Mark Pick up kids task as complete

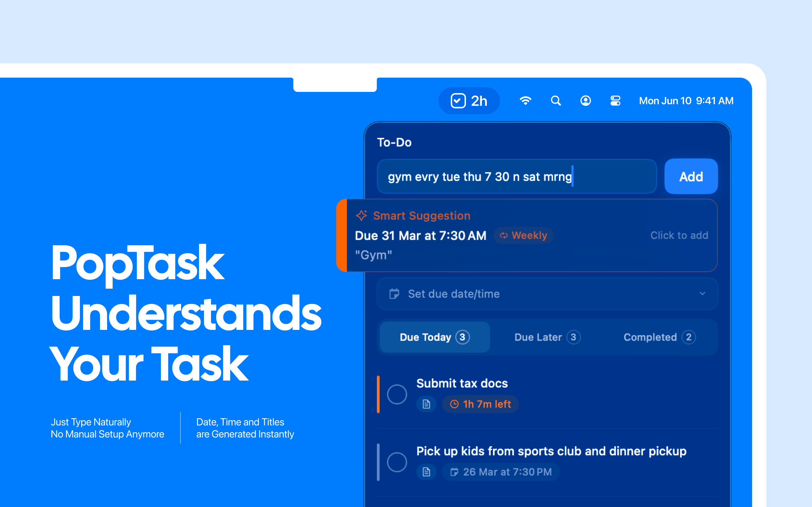click(397, 462)
